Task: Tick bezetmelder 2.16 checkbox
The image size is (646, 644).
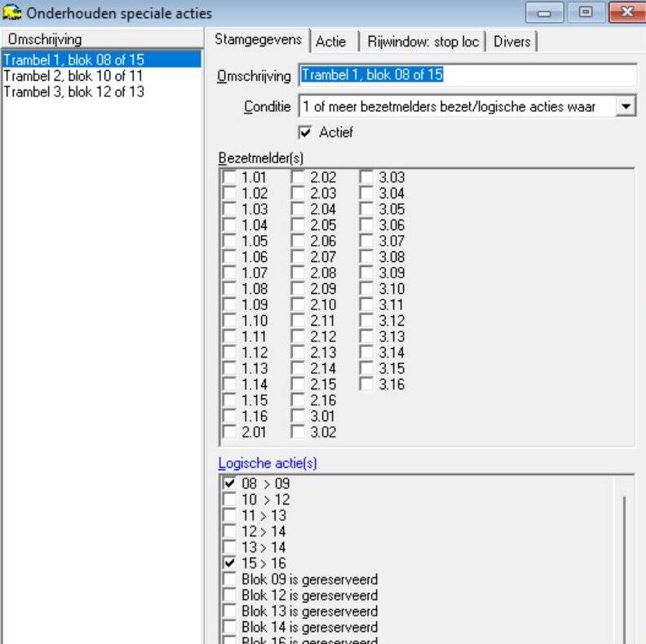Action: 298,400
